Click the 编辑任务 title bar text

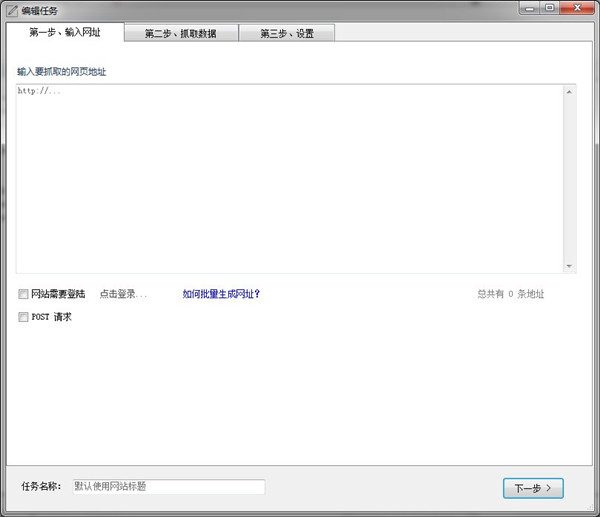click(40, 9)
